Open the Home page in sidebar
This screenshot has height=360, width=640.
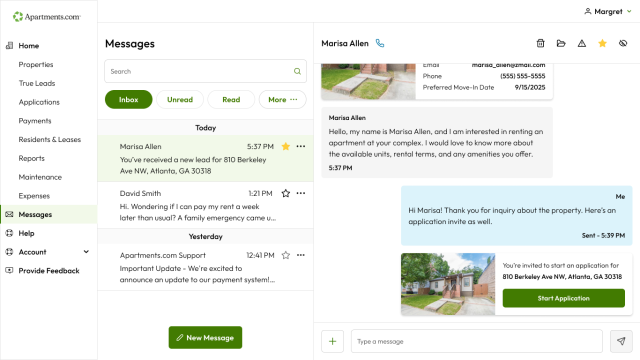tap(29, 46)
